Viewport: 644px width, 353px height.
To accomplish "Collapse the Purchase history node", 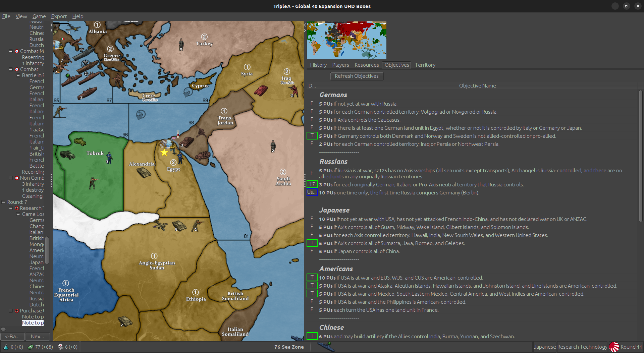I will point(11,311).
